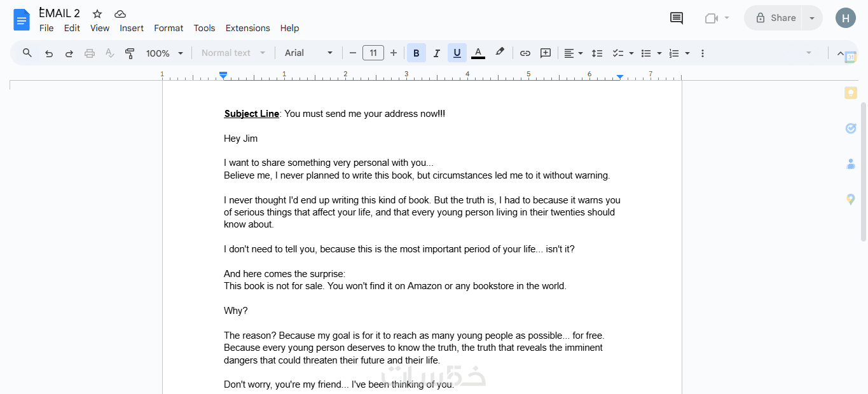Click 'And here comes the surprise:' line
Screen dimensions: 868x394
(x=284, y=274)
